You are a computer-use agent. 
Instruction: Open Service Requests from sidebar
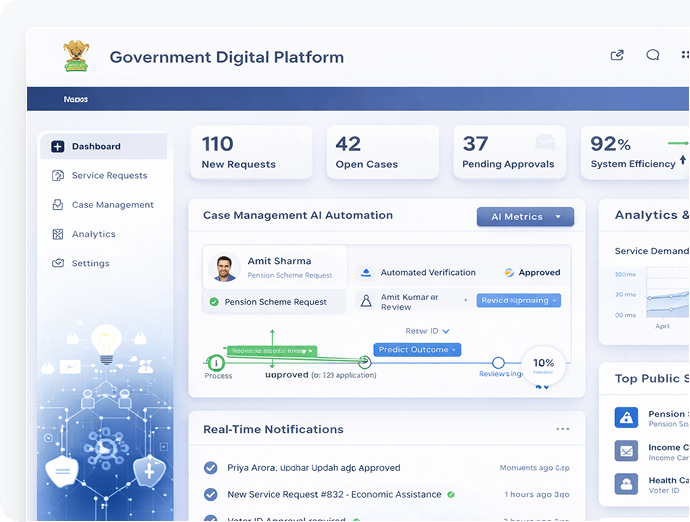coord(103,176)
